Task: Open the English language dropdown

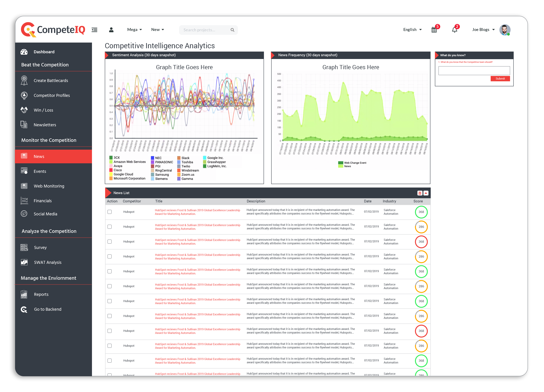Action: coord(413,30)
